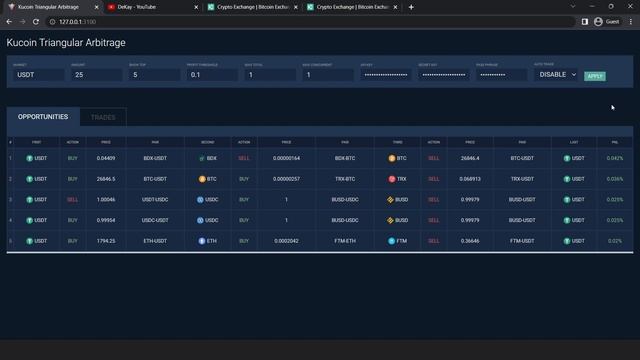Click the FTM-USDT pair cell
The image size is (640, 360).
tap(522, 241)
